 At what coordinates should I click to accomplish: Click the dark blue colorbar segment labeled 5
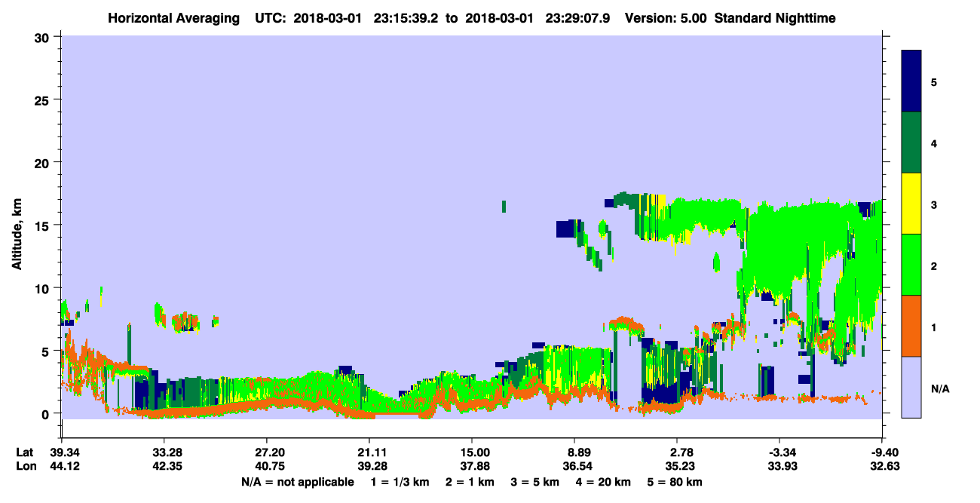[911, 81]
